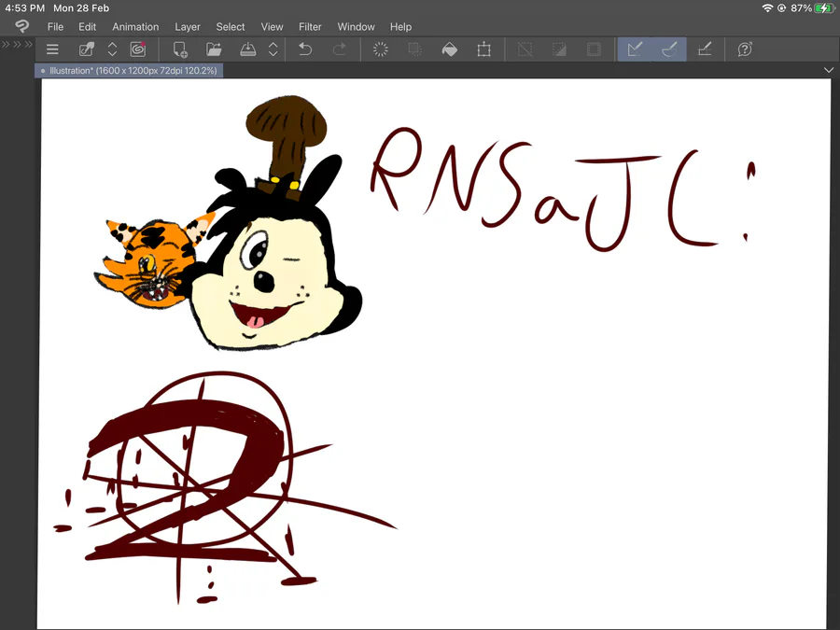Click the Redo arrow icon
Viewport: 840px width, 630px height.
(340, 49)
